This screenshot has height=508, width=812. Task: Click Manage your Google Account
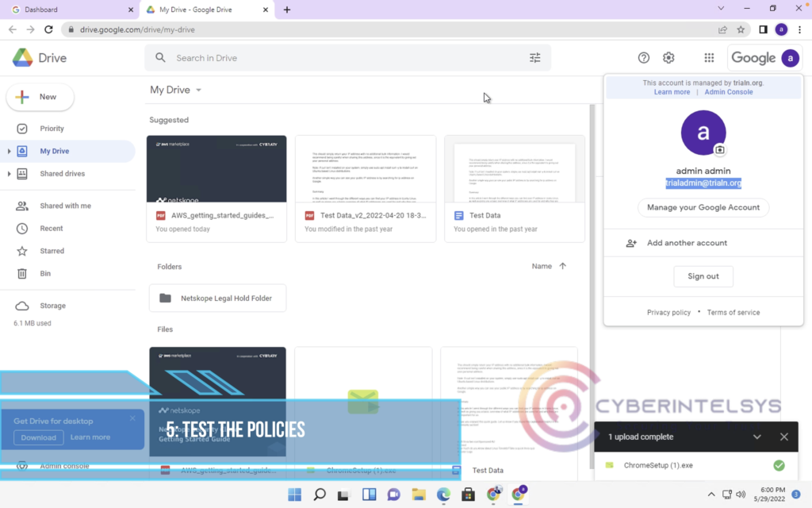(703, 207)
